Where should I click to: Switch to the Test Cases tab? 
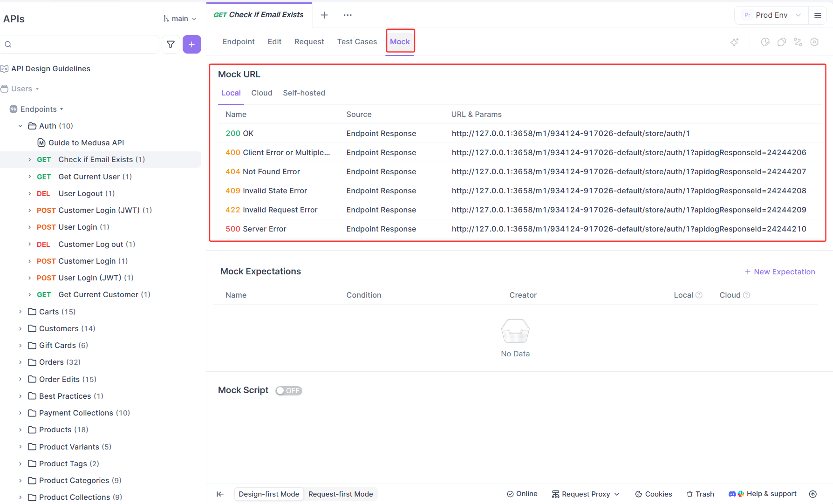[357, 42]
